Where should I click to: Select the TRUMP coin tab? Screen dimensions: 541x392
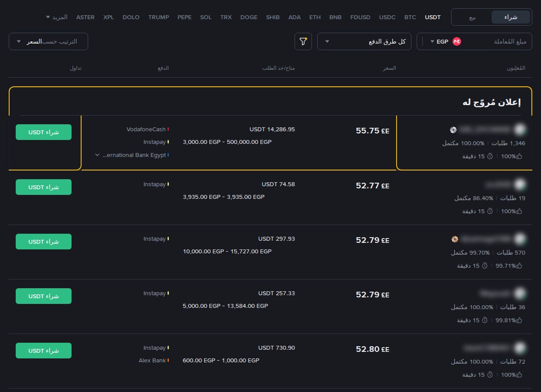159,17
